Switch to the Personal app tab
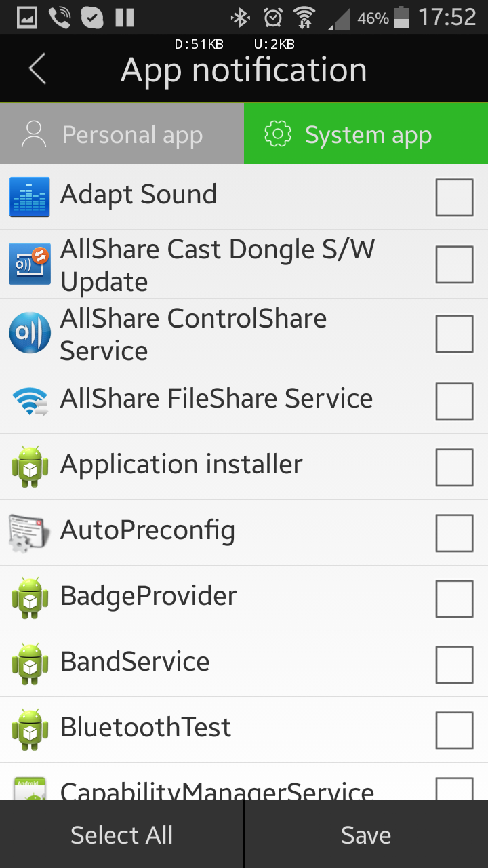 [122, 134]
